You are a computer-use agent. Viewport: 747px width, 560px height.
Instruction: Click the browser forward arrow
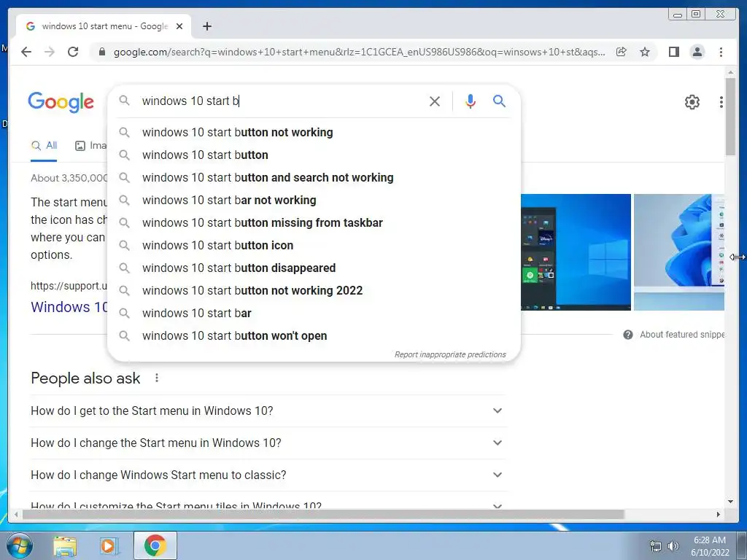tap(50, 52)
